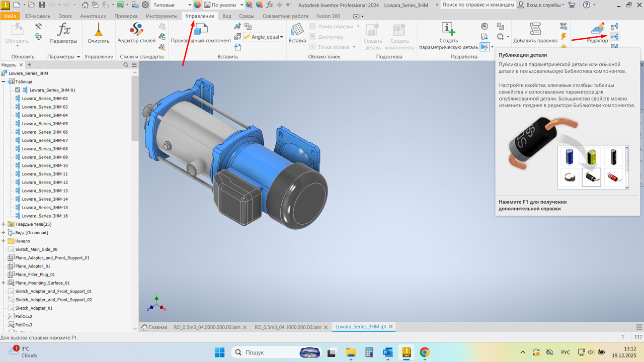644x362 pixels.
Task: Open the help question mark icon
Action: pos(587,5)
